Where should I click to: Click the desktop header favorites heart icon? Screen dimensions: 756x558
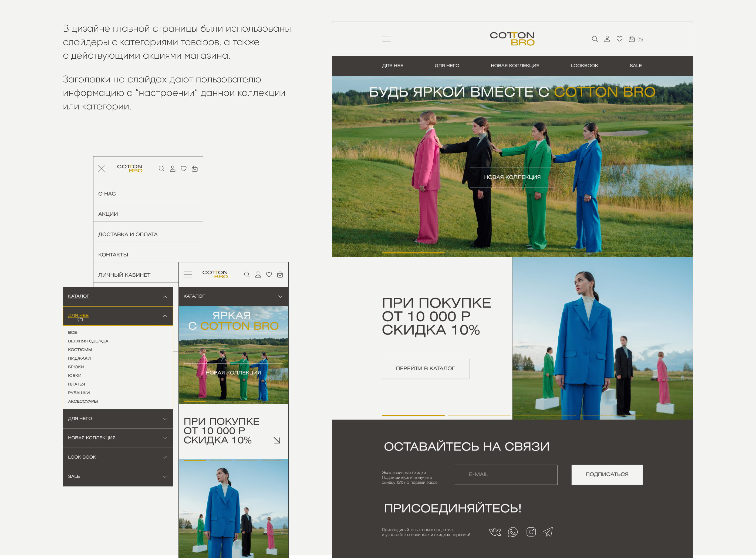pos(619,39)
